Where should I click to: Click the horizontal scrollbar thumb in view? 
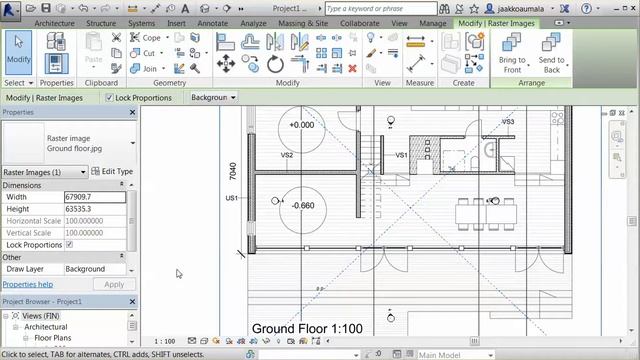point(474,341)
